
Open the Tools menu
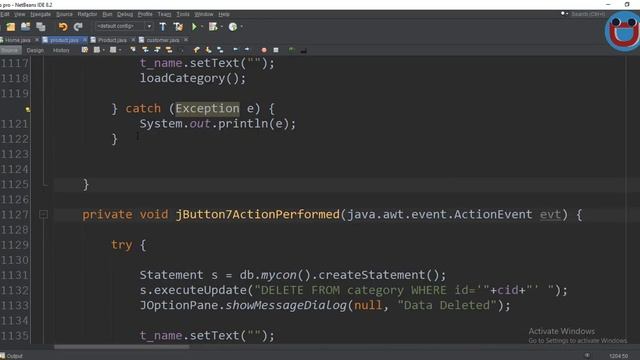182,14
